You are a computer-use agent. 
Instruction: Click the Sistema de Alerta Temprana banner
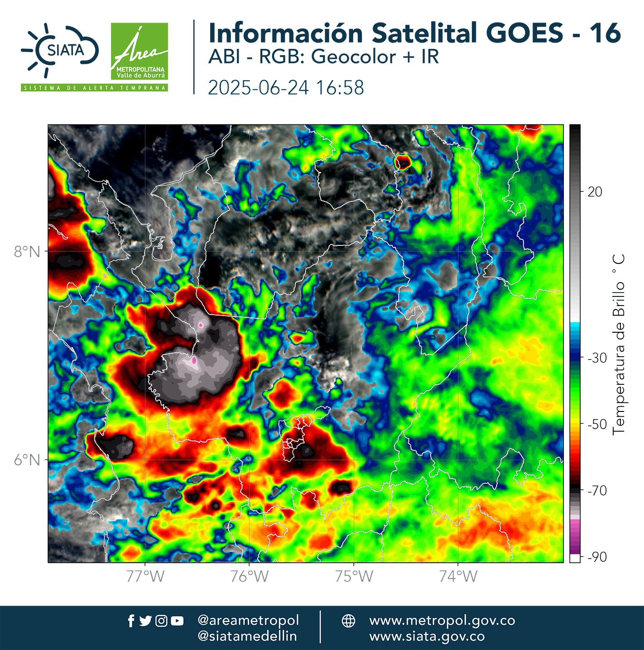pos(94,88)
